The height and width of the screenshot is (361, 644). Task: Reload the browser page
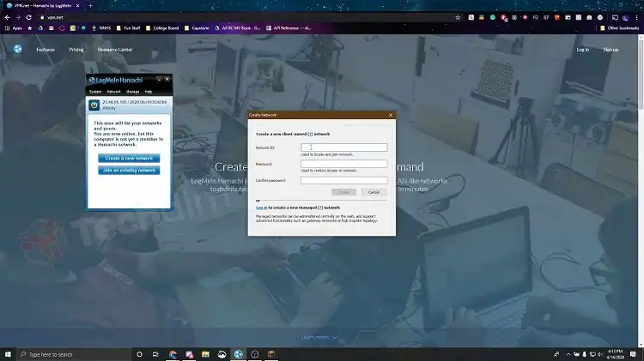tap(28, 17)
